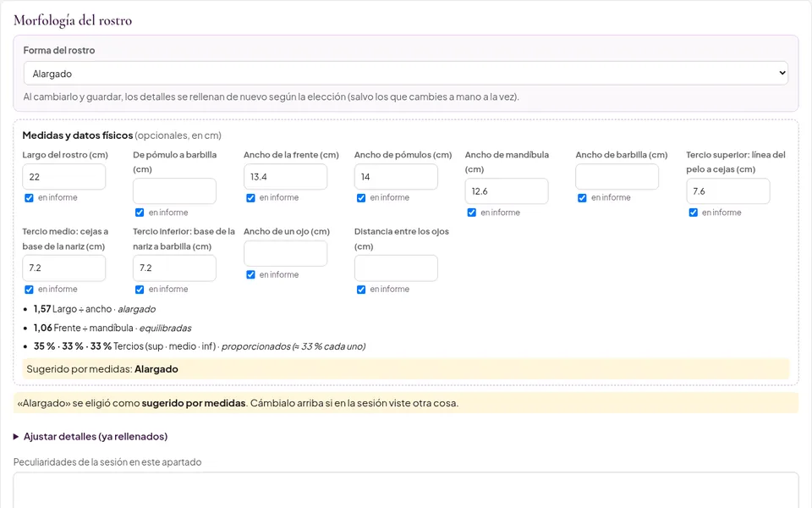Toggle 'en informe' under Ancho de mandíbula
The height and width of the screenshot is (508, 812).
click(x=472, y=213)
